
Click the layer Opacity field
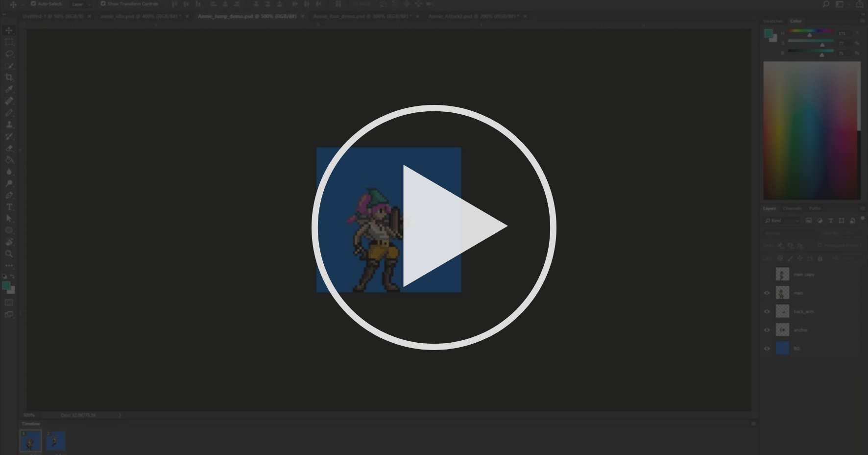coord(851,233)
